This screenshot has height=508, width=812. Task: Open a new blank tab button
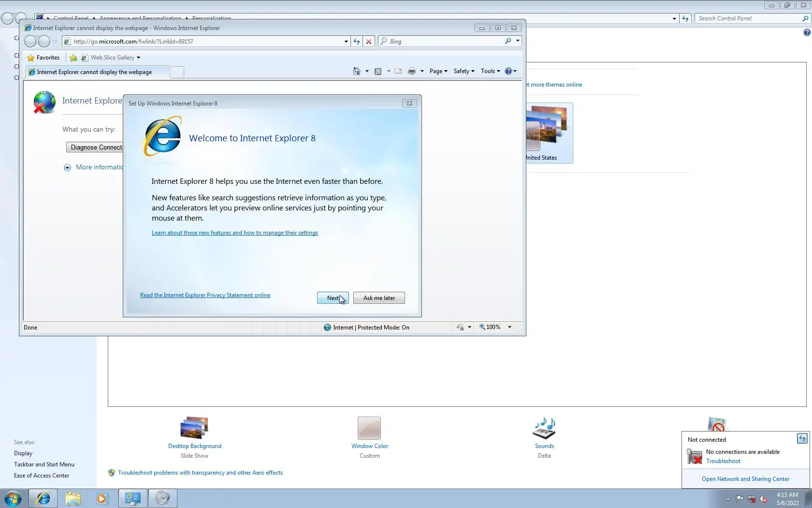[177, 73]
